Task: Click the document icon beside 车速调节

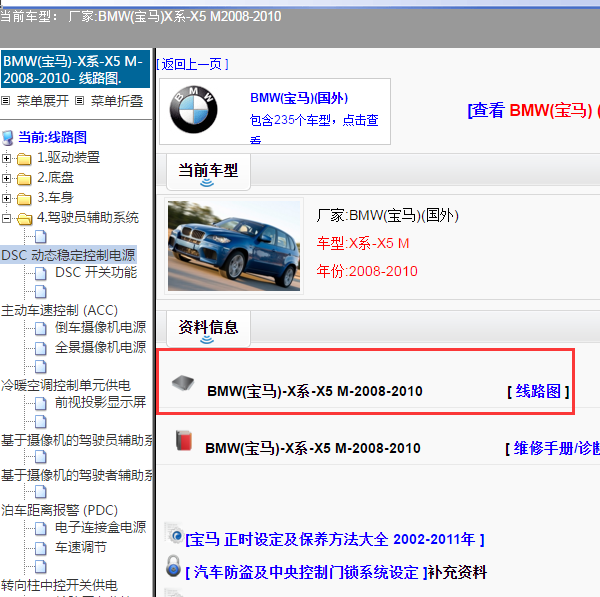Action: 41,548
